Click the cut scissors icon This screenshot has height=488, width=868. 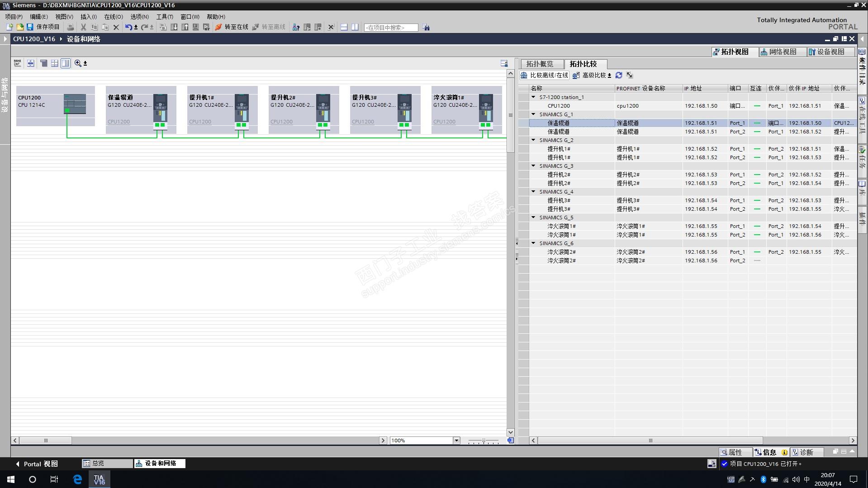pyautogui.click(x=83, y=27)
